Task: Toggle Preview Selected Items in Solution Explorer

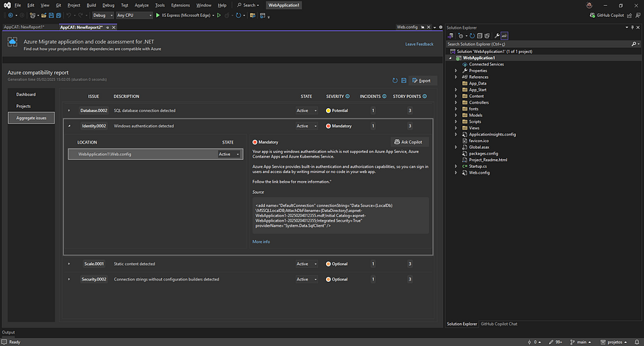Action: pos(506,35)
